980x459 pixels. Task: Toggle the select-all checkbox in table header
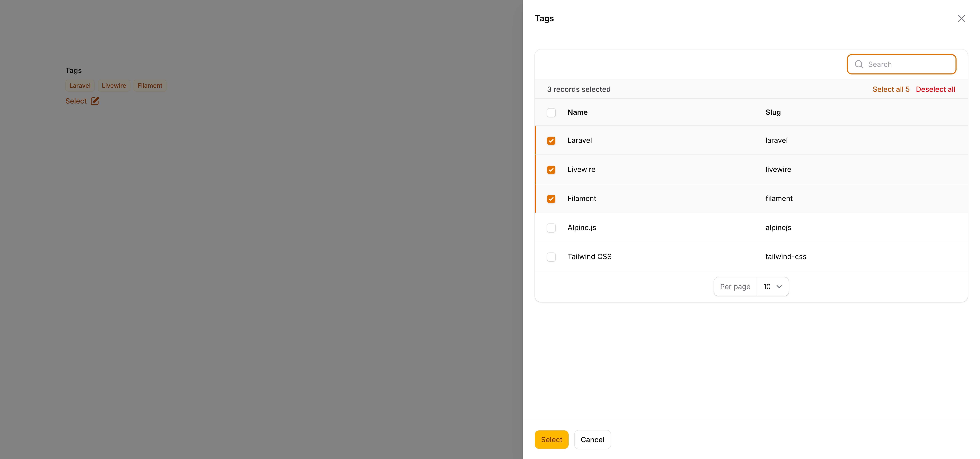(x=551, y=113)
